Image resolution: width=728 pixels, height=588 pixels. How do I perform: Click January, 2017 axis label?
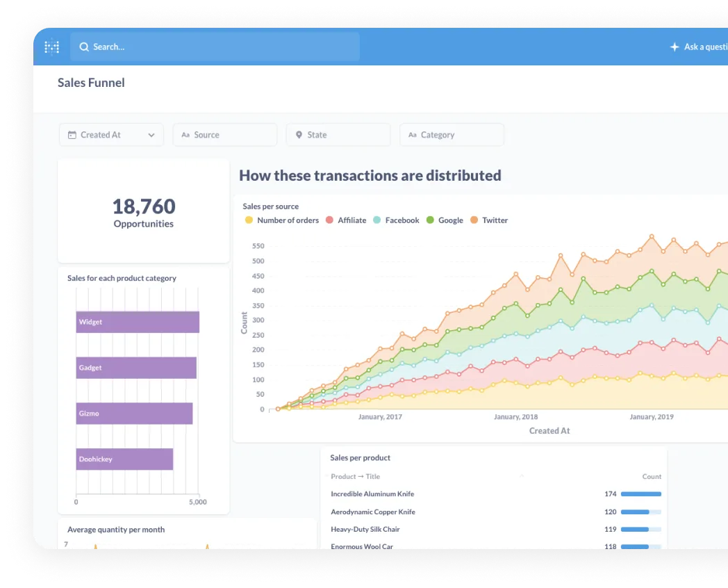coord(380,417)
